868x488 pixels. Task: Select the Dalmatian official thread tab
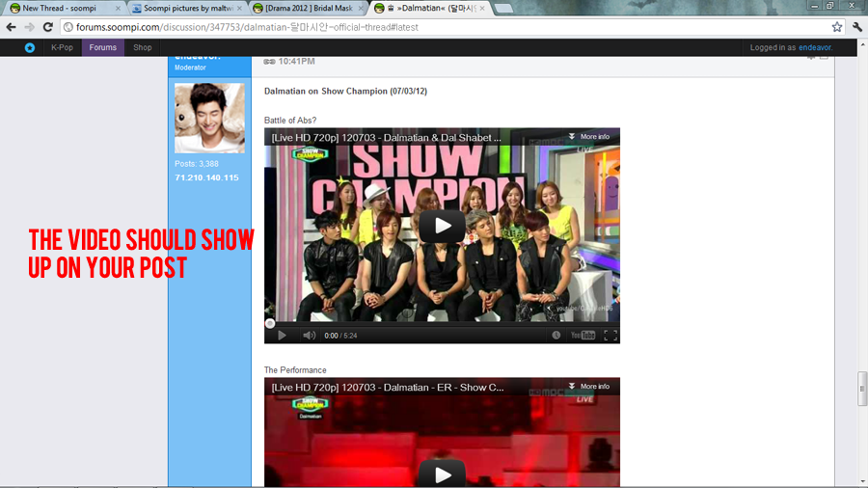[436, 9]
